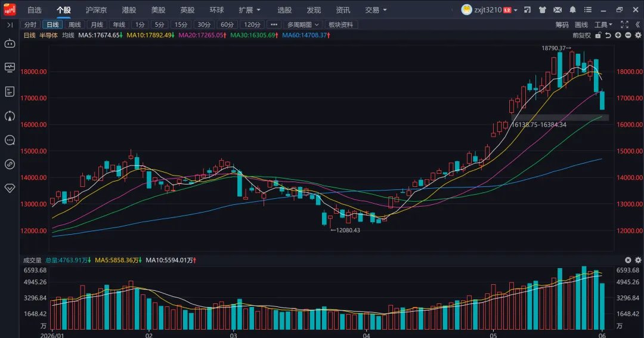
Task: Click the 板块资料 button
Action: click(x=341, y=24)
